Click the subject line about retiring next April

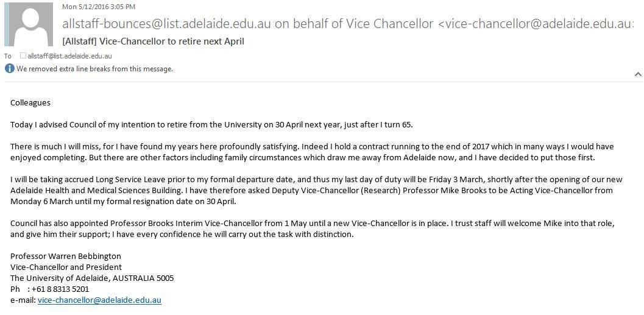coord(153,41)
